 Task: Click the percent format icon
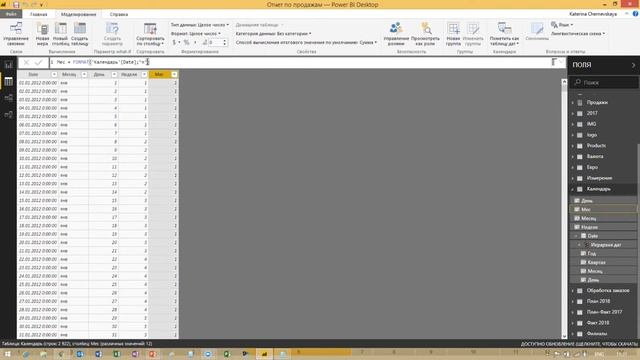[x=187, y=42]
